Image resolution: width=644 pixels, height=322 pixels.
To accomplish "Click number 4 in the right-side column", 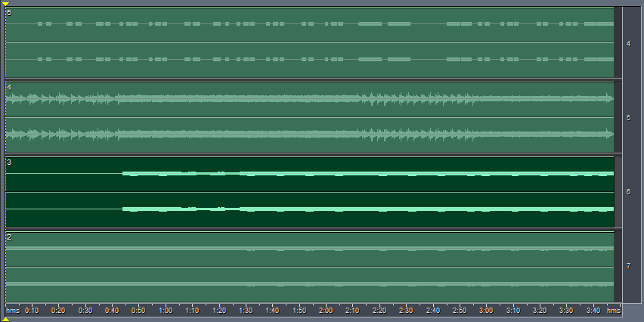I will point(628,44).
